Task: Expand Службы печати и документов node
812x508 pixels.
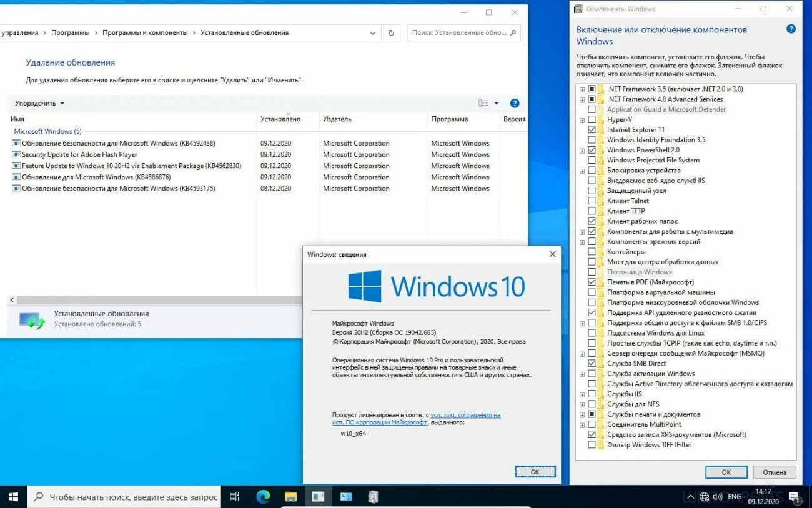Action: [582, 414]
